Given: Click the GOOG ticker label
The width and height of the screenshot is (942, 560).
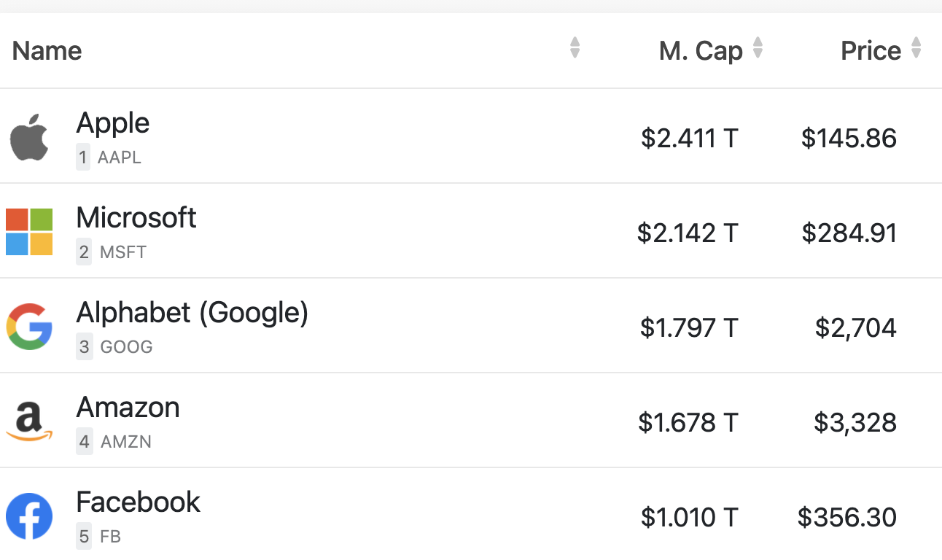Looking at the screenshot, I should pyautogui.click(x=125, y=346).
